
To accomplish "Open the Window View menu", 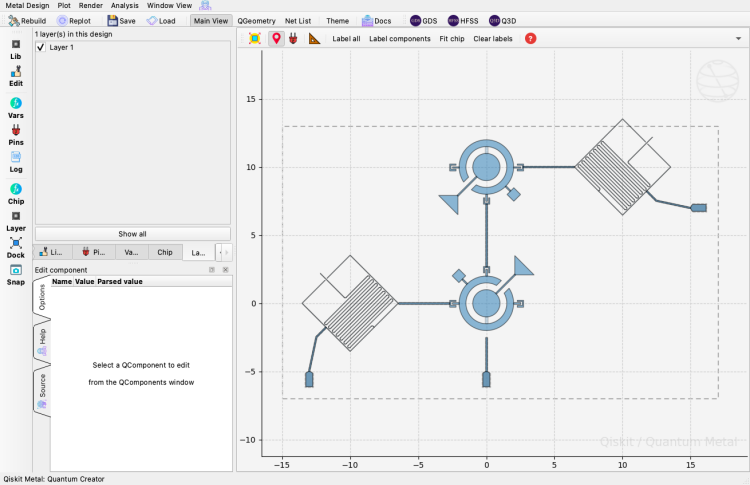I will click(169, 5).
